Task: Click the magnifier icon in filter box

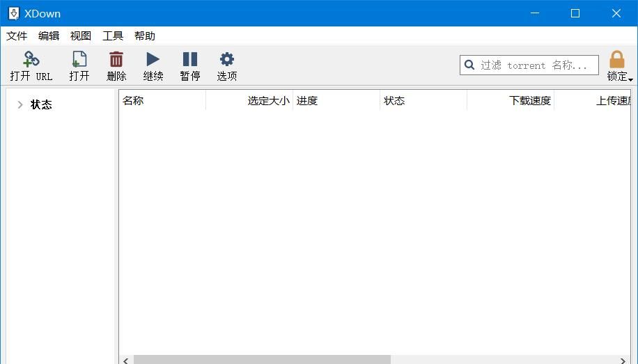Action: point(469,65)
